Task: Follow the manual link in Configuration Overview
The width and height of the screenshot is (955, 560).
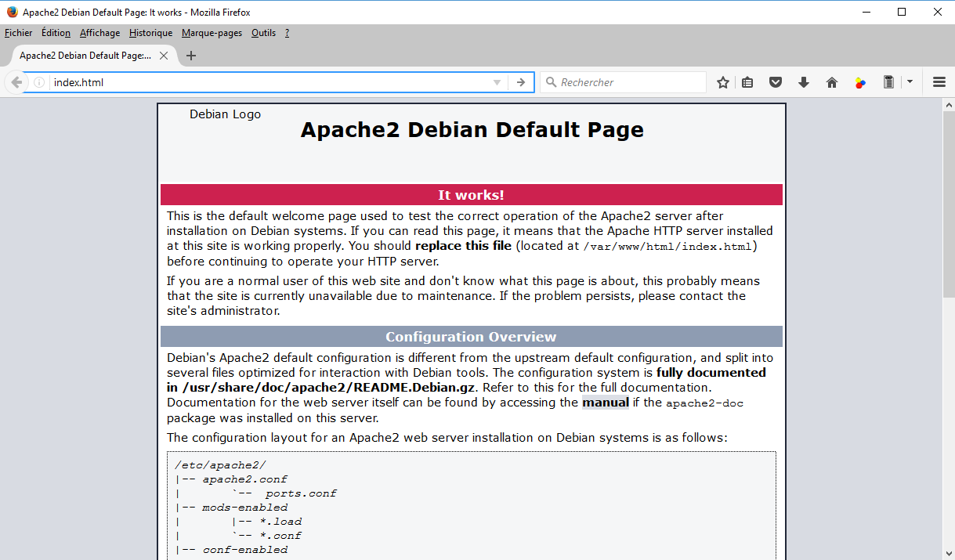Action: [605, 403]
